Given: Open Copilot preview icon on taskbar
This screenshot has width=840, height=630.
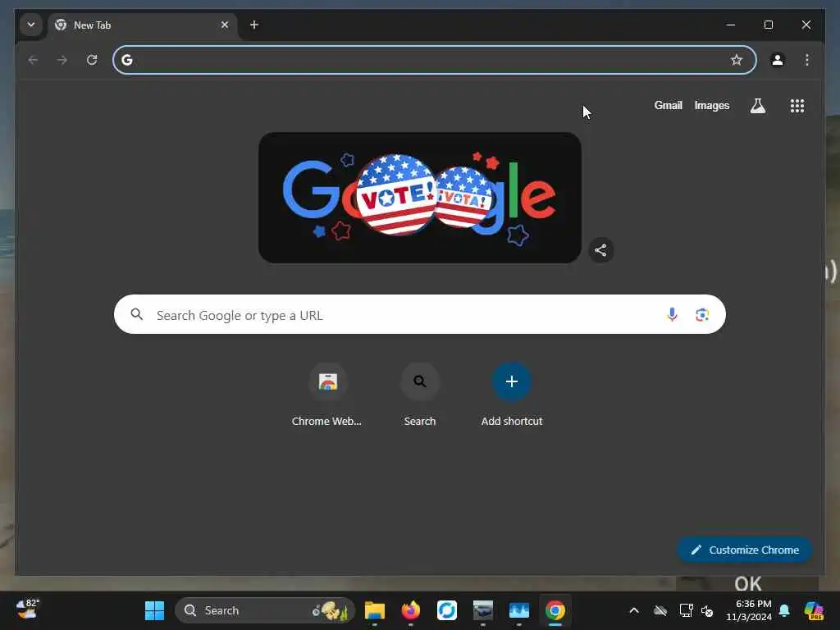Looking at the screenshot, I should [814, 610].
